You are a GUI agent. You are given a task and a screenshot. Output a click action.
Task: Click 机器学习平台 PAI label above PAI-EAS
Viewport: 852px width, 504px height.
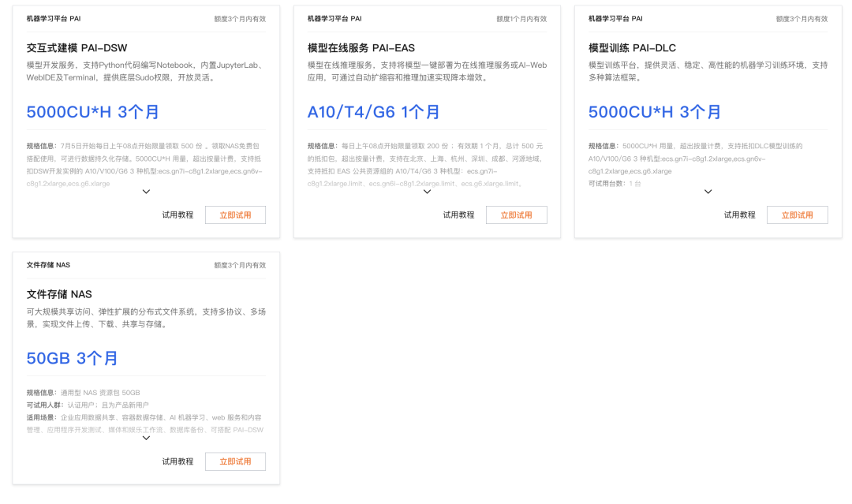point(334,18)
